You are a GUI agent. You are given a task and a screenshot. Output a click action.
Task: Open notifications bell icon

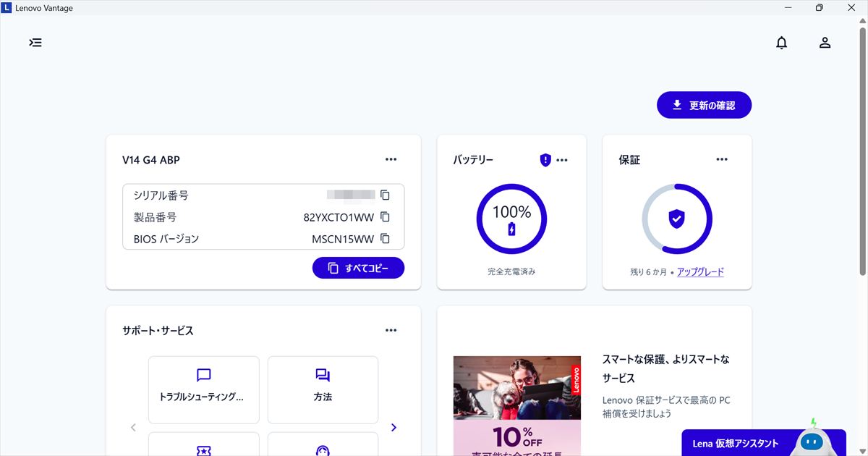click(781, 43)
